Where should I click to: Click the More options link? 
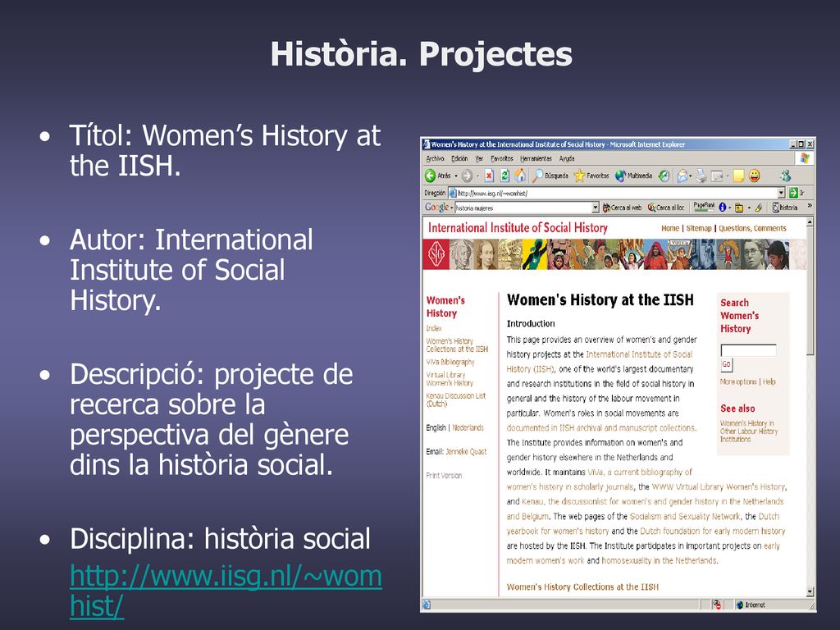(x=738, y=381)
